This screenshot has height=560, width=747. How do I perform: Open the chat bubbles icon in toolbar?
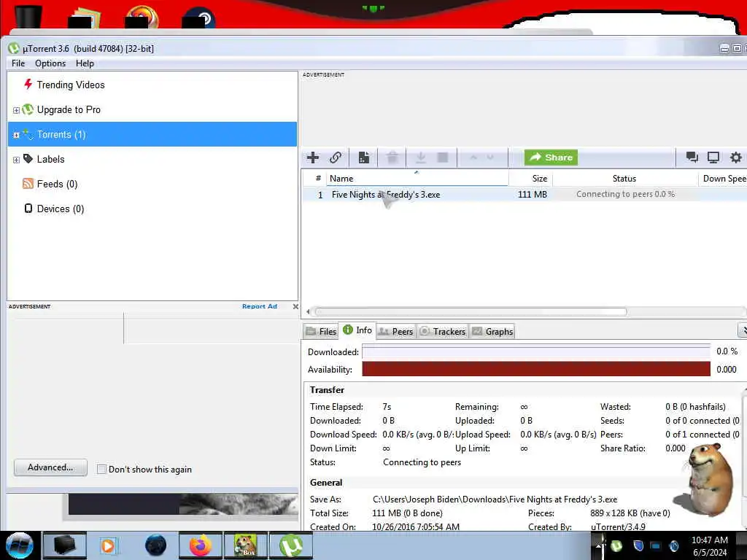[692, 157]
